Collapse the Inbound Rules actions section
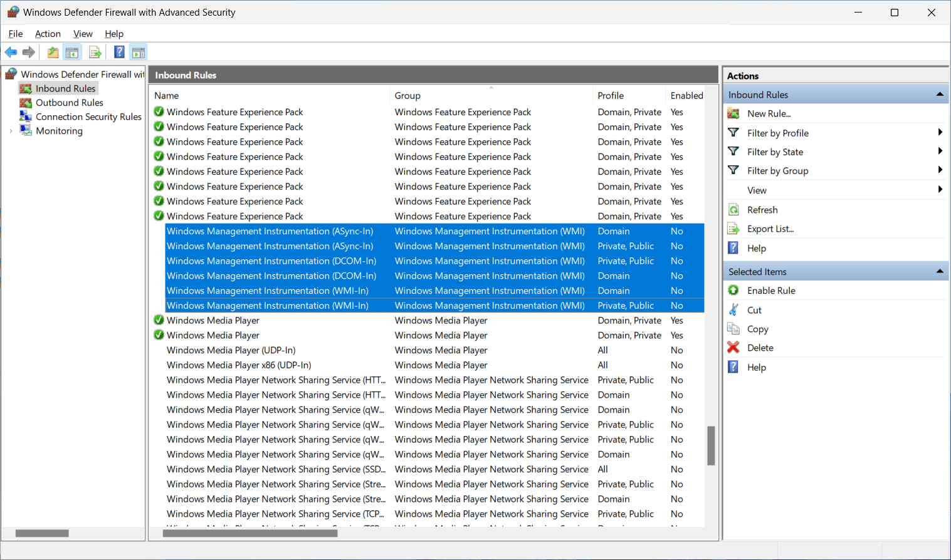The height and width of the screenshot is (560, 951). 940,95
